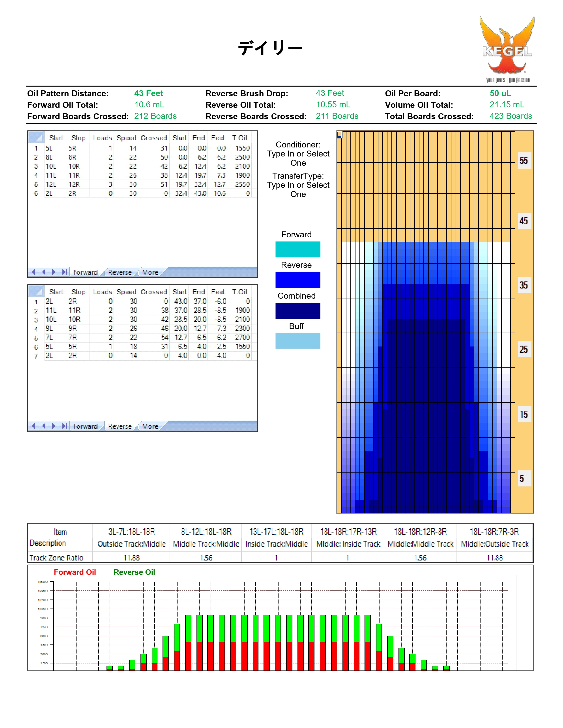This screenshot has height=728, width=563.
Task: Switch to Forward tab in lower table
Action: pos(85,426)
